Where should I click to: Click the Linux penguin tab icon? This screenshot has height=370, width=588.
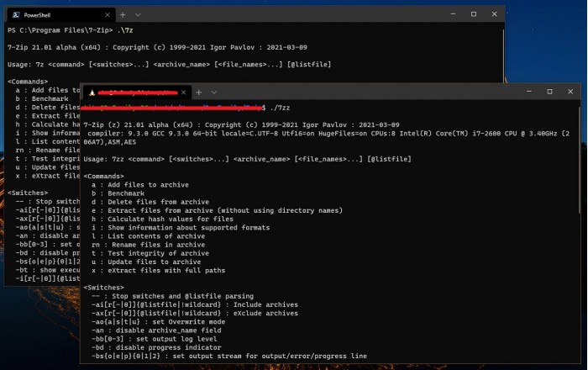point(92,92)
